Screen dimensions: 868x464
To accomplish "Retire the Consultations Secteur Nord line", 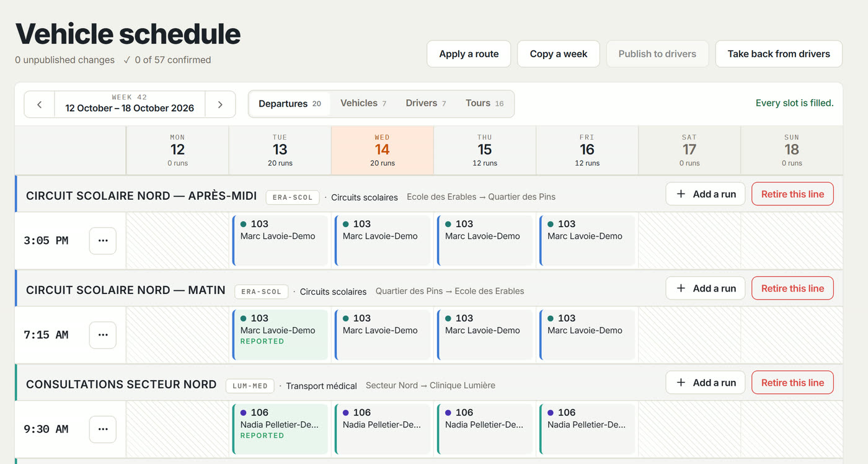I will [x=792, y=383].
